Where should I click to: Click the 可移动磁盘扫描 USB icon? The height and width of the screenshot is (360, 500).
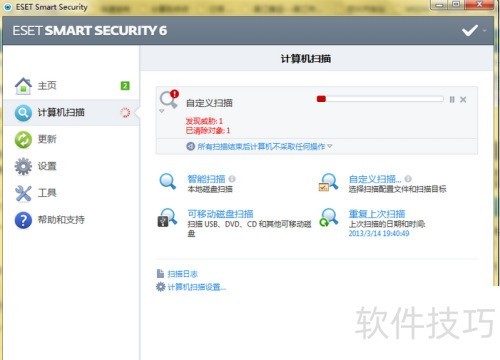167,217
